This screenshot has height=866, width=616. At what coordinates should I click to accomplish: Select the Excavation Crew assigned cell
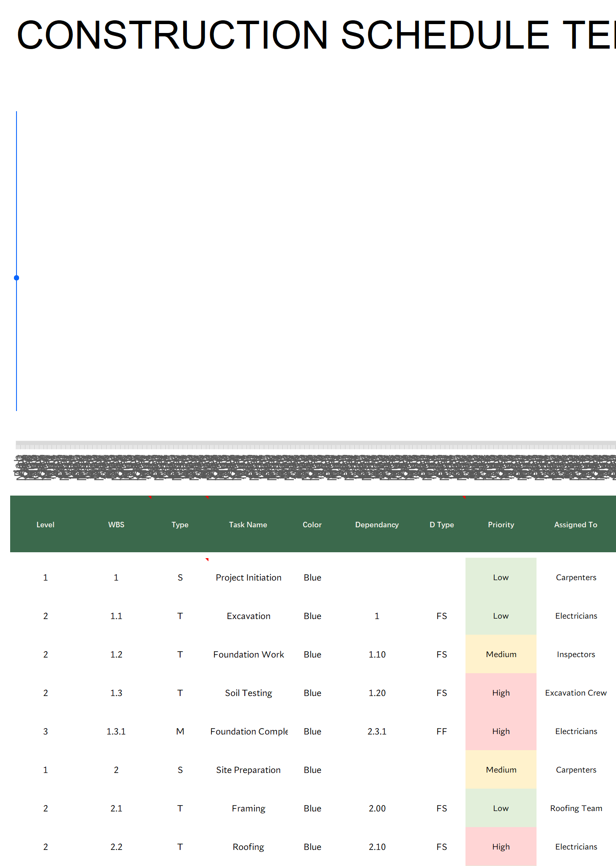(x=576, y=693)
